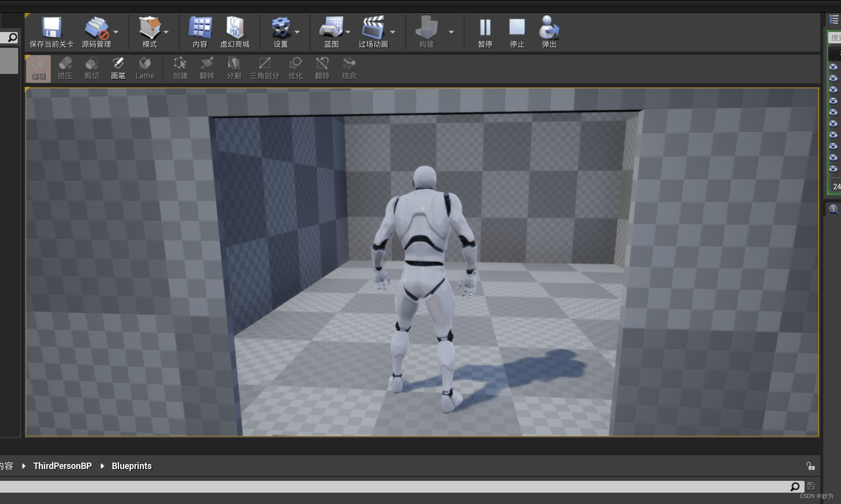Select the Lathe tool
Screen dimensions: 841x504
coord(145,68)
